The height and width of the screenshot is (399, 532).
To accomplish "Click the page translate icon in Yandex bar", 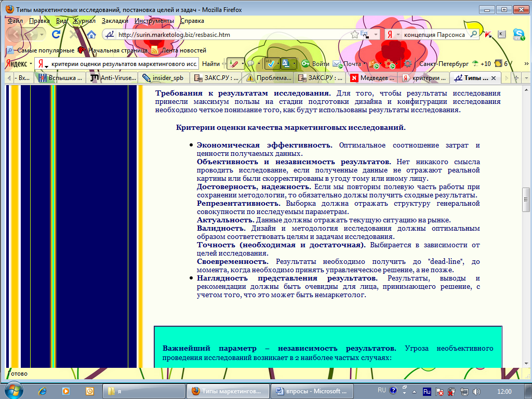I will pyautogui.click(x=286, y=63).
